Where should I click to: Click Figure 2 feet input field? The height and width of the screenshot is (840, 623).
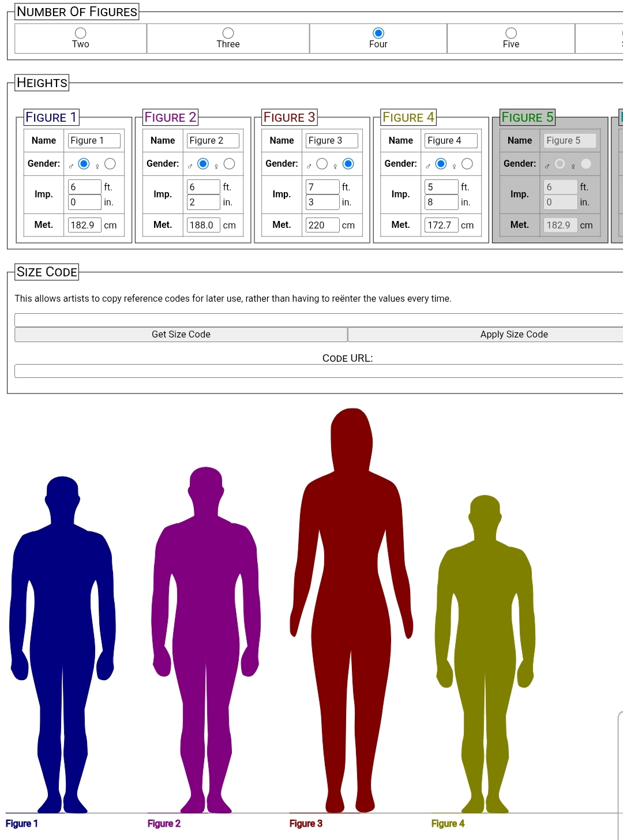point(204,187)
